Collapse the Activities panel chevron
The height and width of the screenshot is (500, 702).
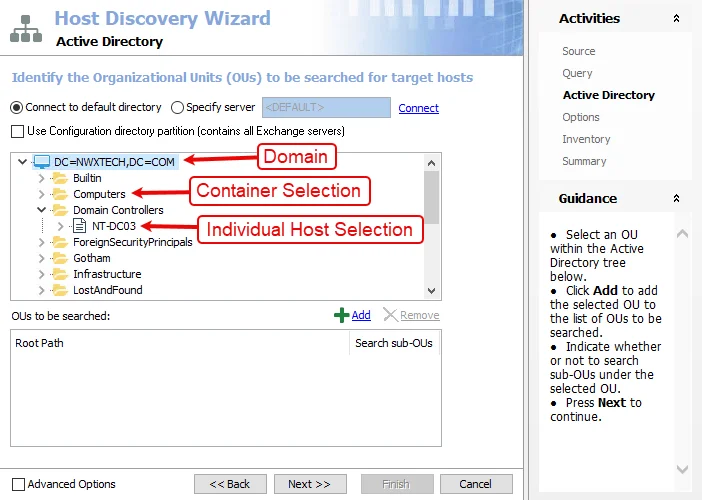tap(676, 18)
